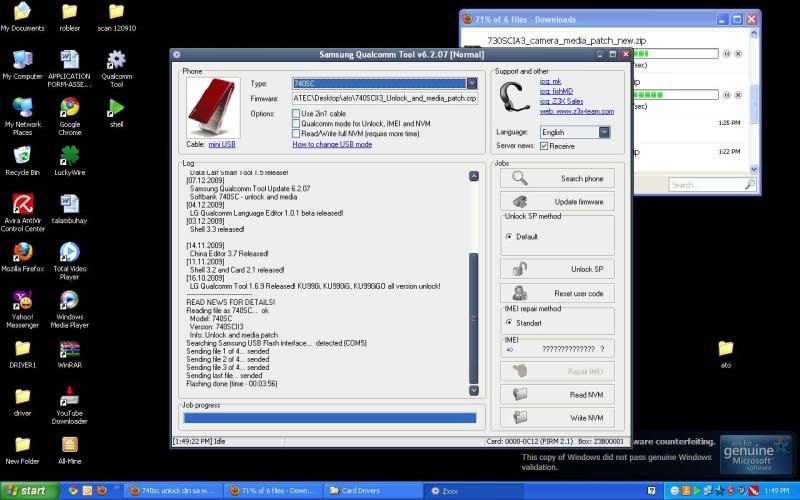
Task: Expand the Language dropdown
Action: [604, 132]
